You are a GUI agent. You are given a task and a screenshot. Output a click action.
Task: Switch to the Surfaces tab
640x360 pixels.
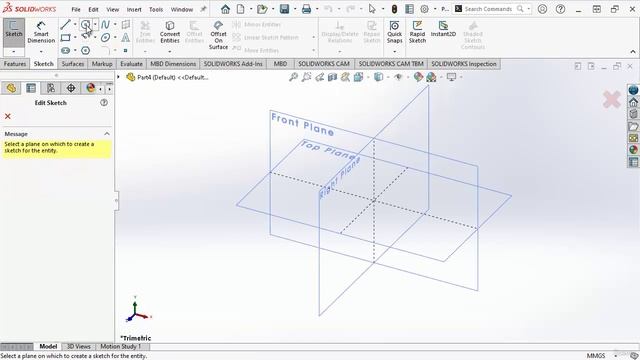pos(73,64)
